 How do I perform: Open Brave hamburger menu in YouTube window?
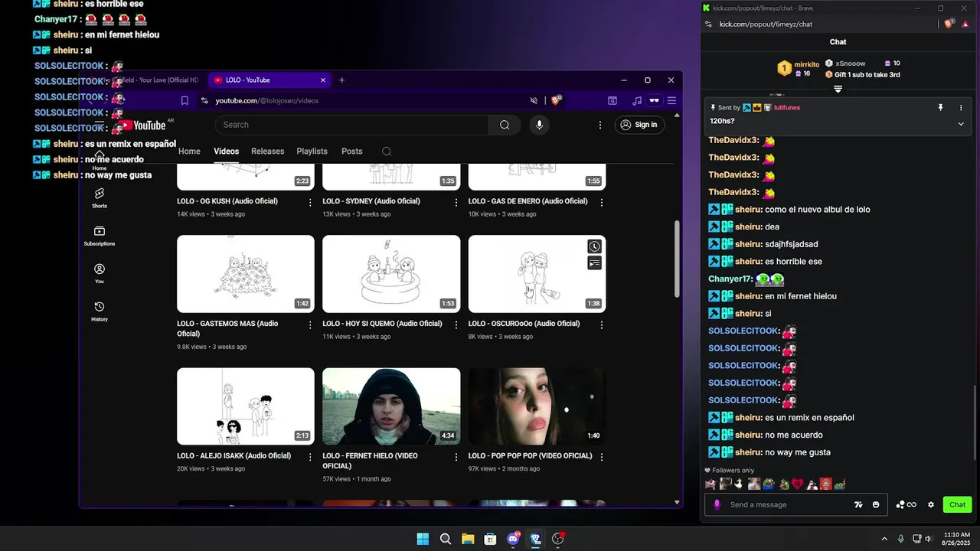[x=671, y=100]
